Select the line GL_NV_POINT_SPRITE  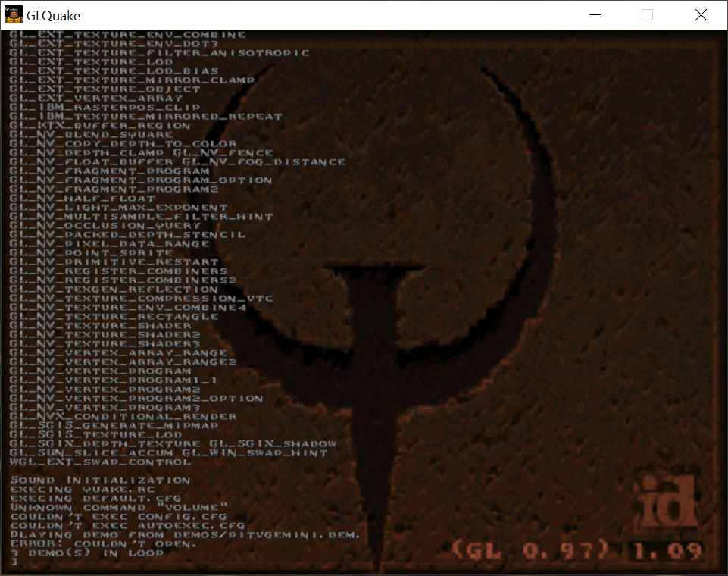91,253
